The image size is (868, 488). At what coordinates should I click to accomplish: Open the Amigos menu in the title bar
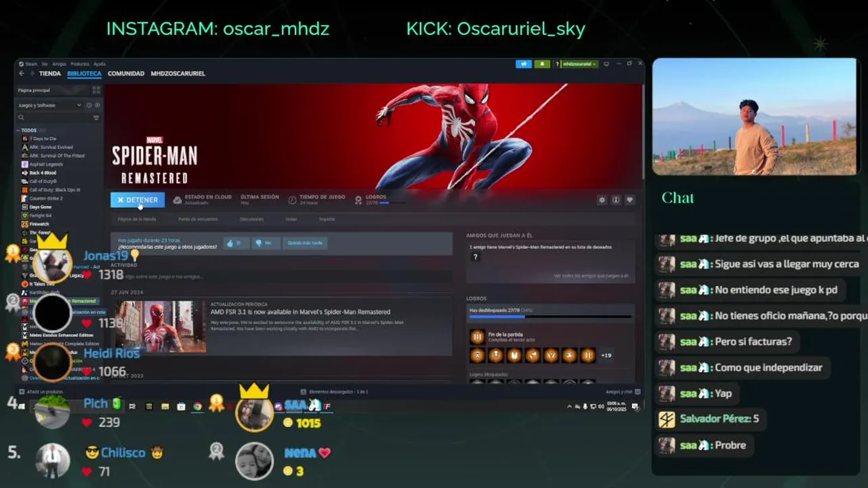(x=59, y=64)
